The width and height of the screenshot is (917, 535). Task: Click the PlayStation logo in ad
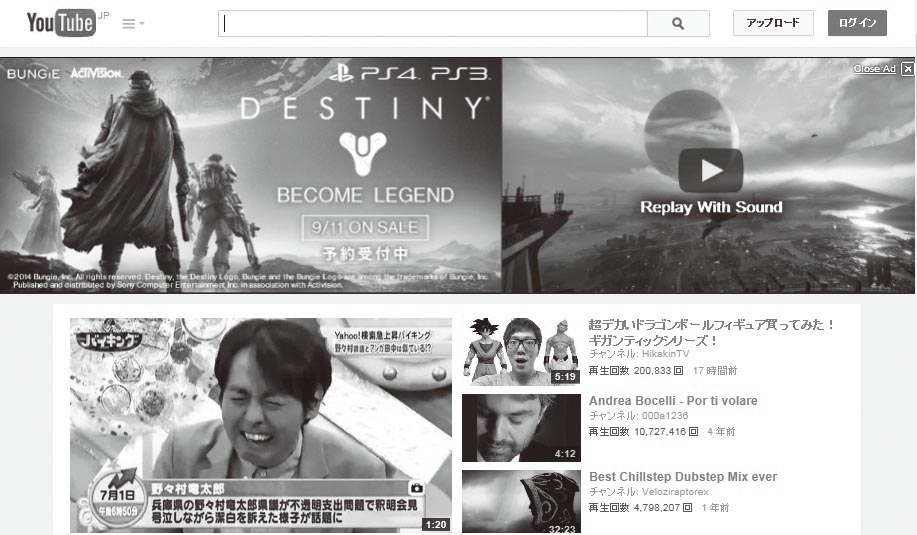click(340, 73)
